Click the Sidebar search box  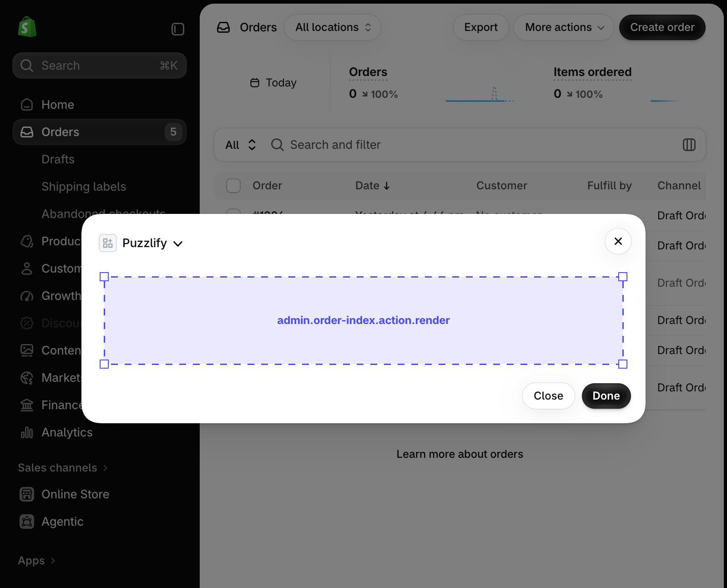[100, 66]
